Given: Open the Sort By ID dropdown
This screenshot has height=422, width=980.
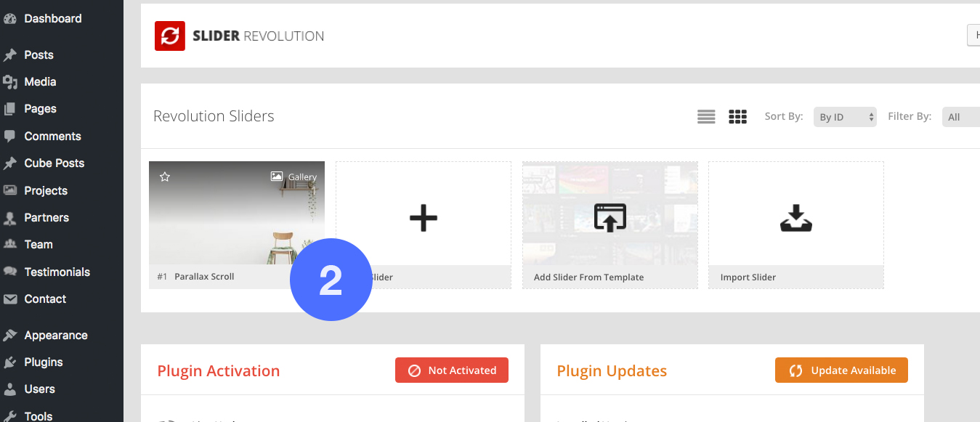Looking at the screenshot, I should click(x=845, y=117).
